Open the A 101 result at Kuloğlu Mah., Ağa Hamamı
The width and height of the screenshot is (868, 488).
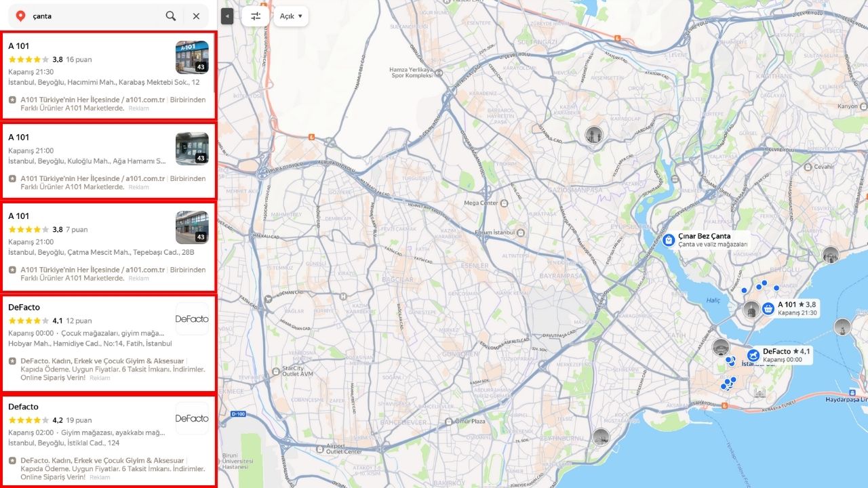108,161
